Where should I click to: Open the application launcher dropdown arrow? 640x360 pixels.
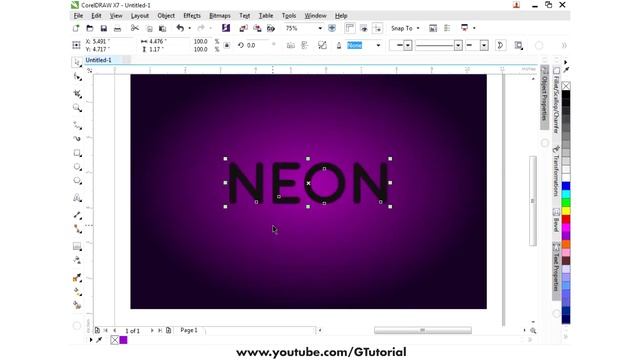(x=474, y=28)
